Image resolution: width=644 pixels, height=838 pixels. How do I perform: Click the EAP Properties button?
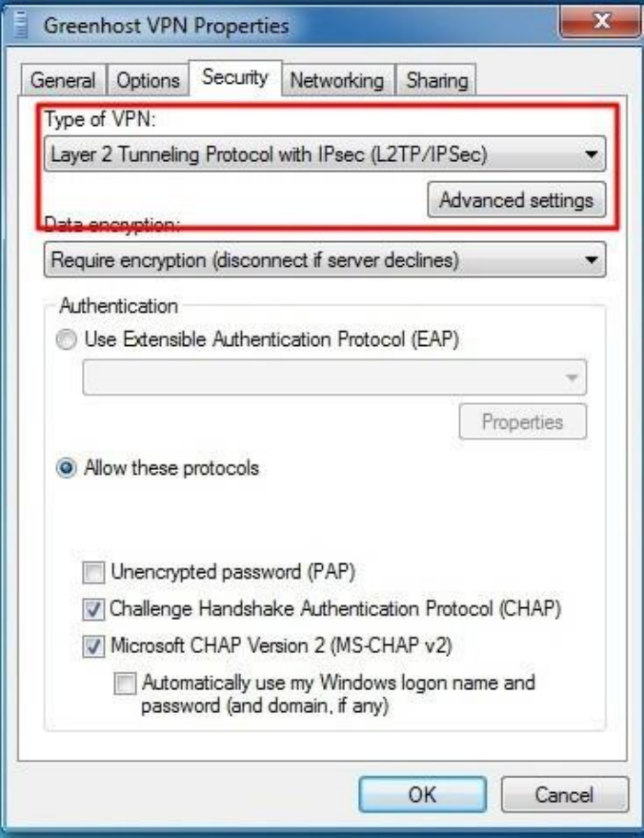[x=522, y=421]
